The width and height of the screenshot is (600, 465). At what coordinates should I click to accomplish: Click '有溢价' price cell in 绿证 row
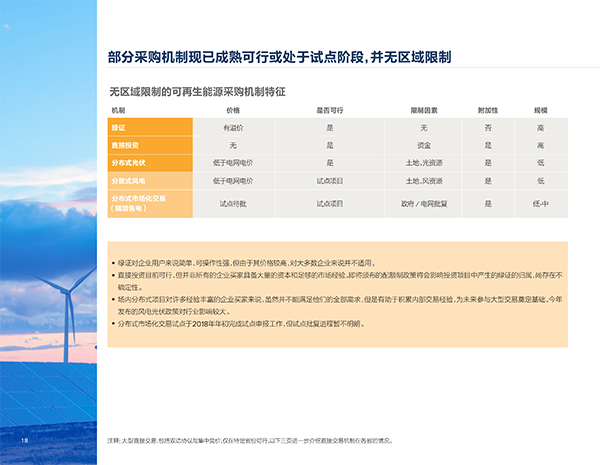pyautogui.click(x=233, y=127)
